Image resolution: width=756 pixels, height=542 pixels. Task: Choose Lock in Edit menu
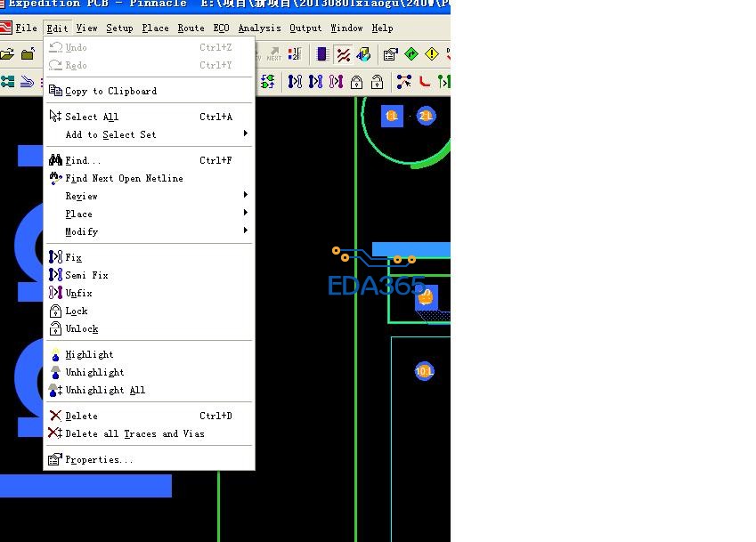[x=149, y=311]
